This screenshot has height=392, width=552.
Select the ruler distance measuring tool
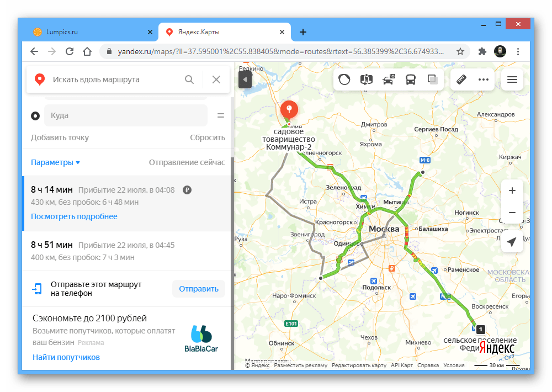pyautogui.click(x=461, y=80)
